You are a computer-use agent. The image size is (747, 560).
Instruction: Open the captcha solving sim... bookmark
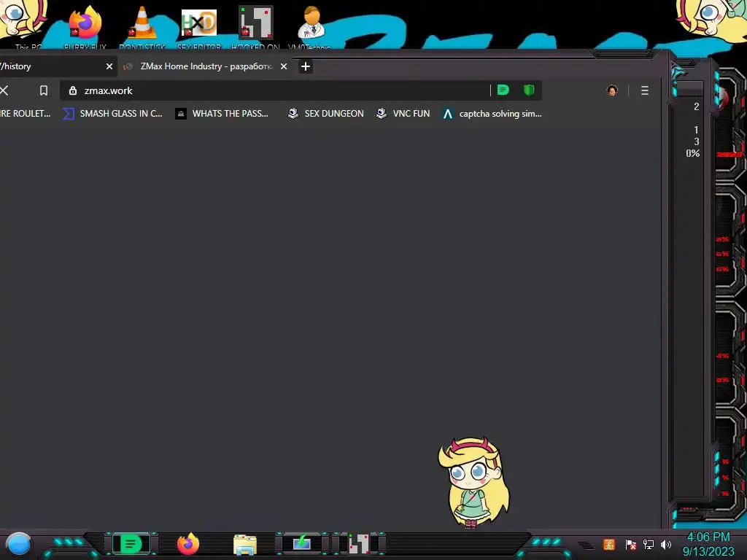tap(492, 113)
